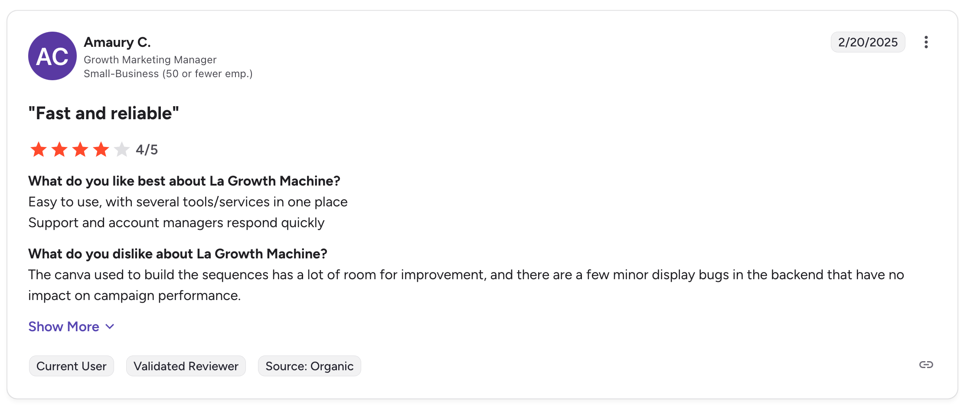Expand review with Show More
The image size is (980, 411).
[64, 326]
